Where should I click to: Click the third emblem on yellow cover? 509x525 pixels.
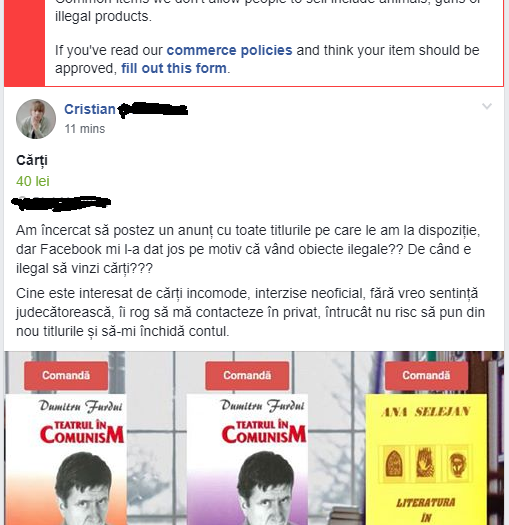click(458, 464)
